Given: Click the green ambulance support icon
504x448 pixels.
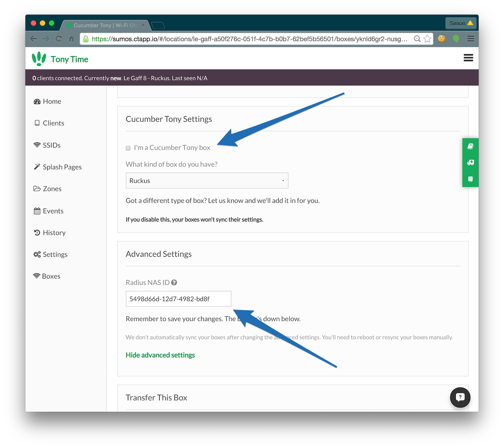Looking at the screenshot, I should click(x=471, y=163).
